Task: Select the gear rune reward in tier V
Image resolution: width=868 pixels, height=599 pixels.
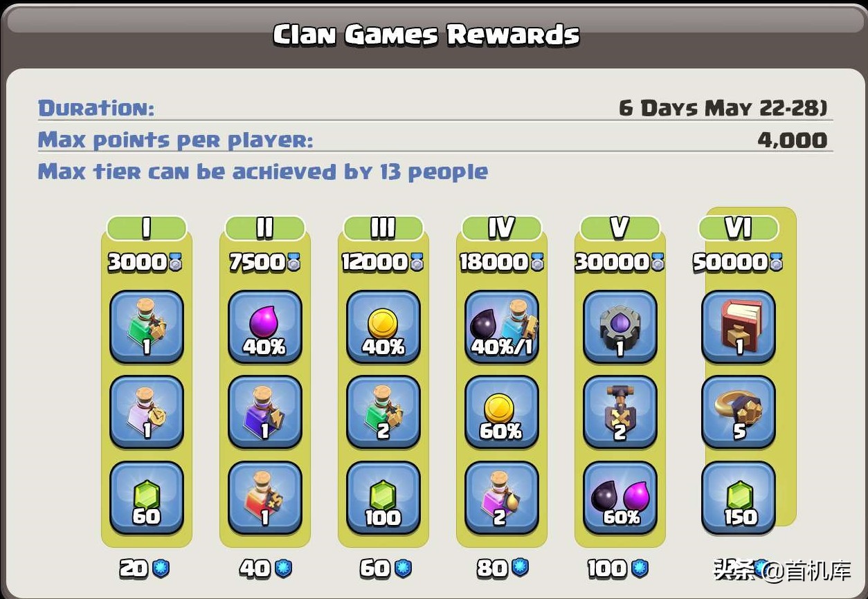Action: point(620,327)
